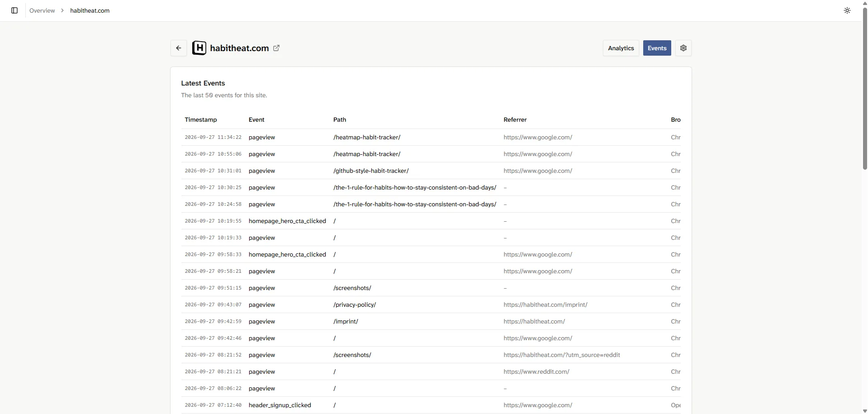Click referrer https://www.reddit.com/
868x414 pixels.
tap(536, 371)
